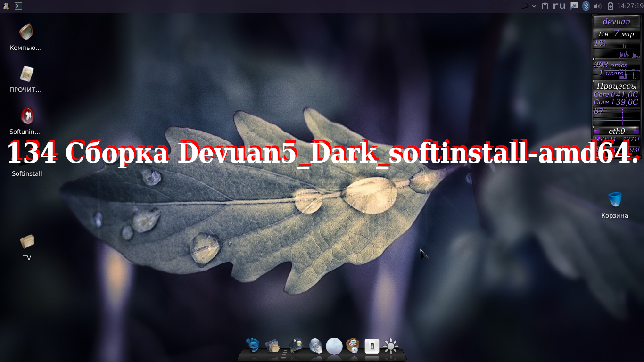Open the applications menu in top-left corner

[6, 6]
